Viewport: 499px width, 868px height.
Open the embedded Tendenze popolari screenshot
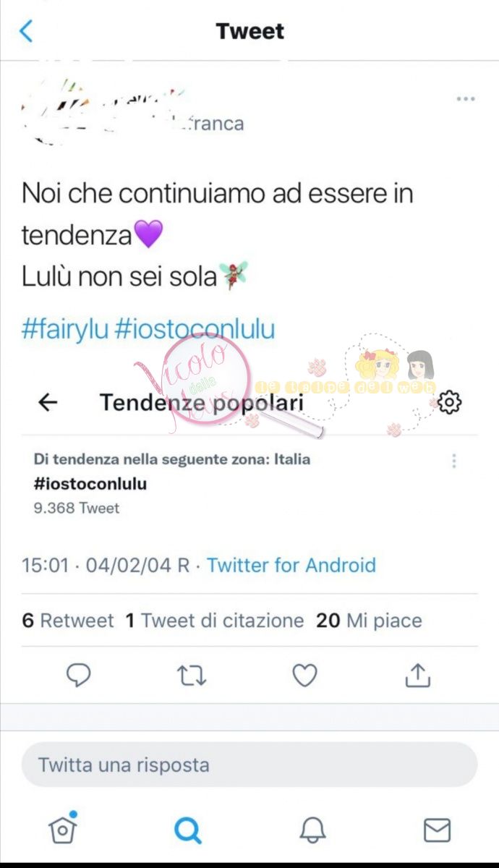coord(249,452)
